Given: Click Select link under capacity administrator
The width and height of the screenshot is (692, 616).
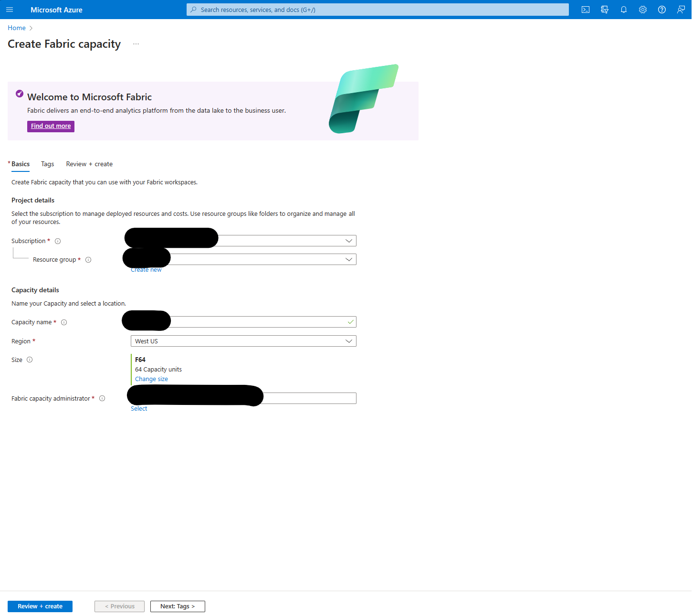Looking at the screenshot, I should pos(139,409).
